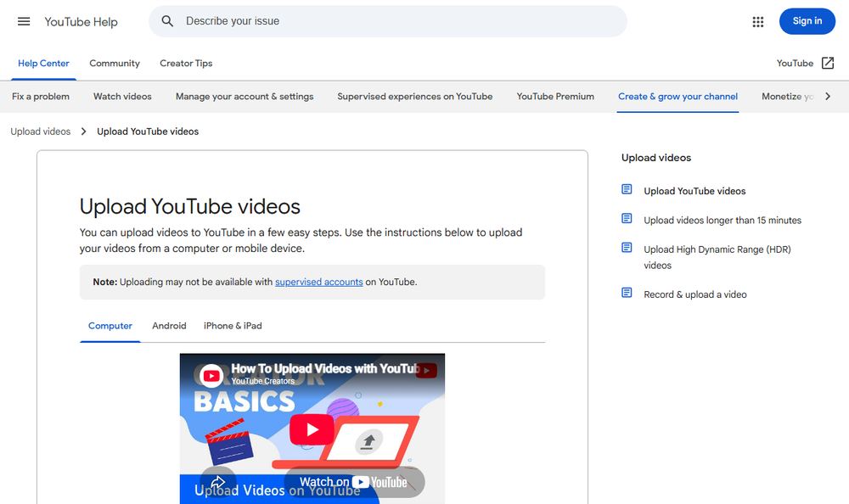This screenshot has width=849, height=504.
Task: Open the Google apps grid
Action: click(758, 22)
